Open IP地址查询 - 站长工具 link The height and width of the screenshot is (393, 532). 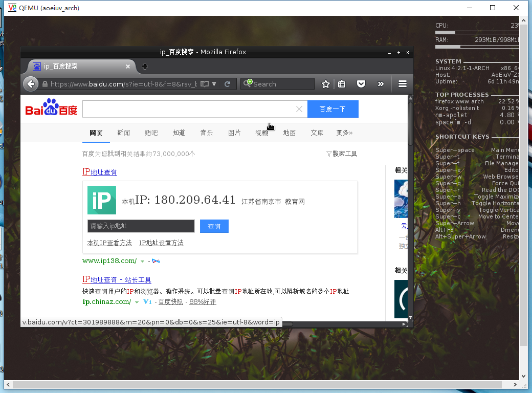pyautogui.click(x=117, y=279)
